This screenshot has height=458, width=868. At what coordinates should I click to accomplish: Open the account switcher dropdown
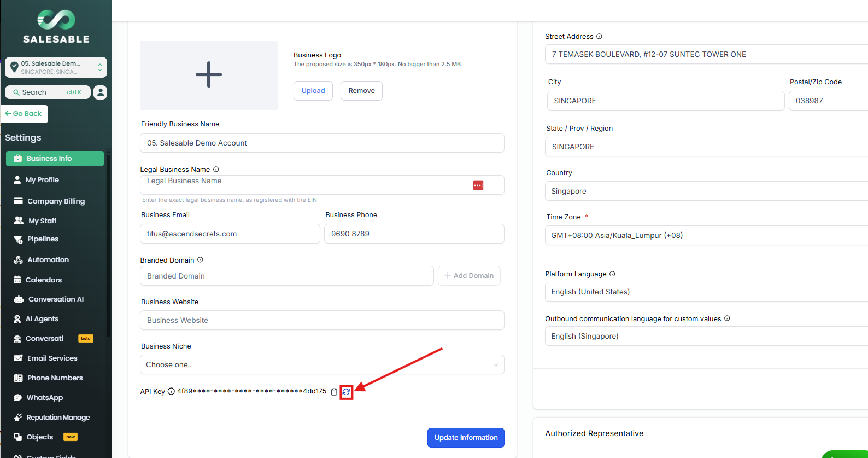[56, 67]
